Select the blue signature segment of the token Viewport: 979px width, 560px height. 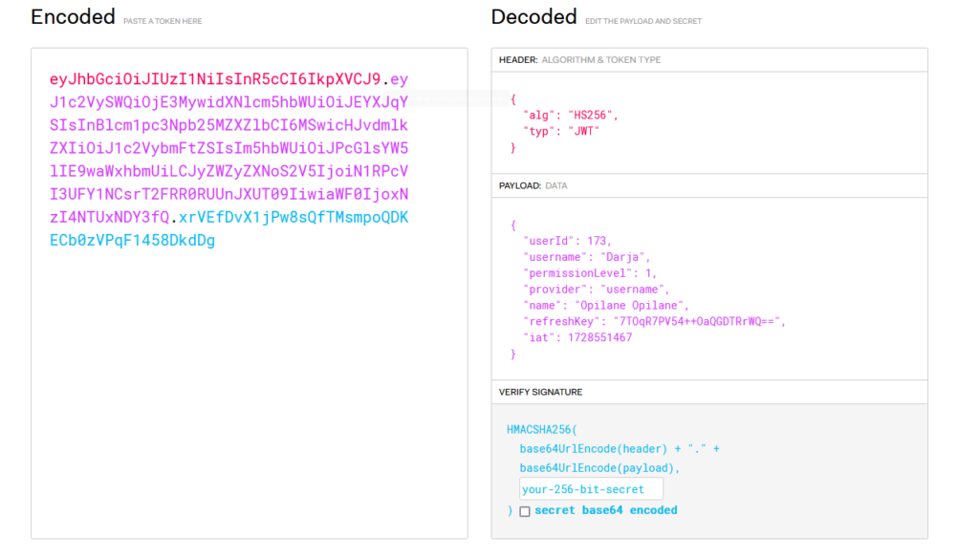[228, 228]
